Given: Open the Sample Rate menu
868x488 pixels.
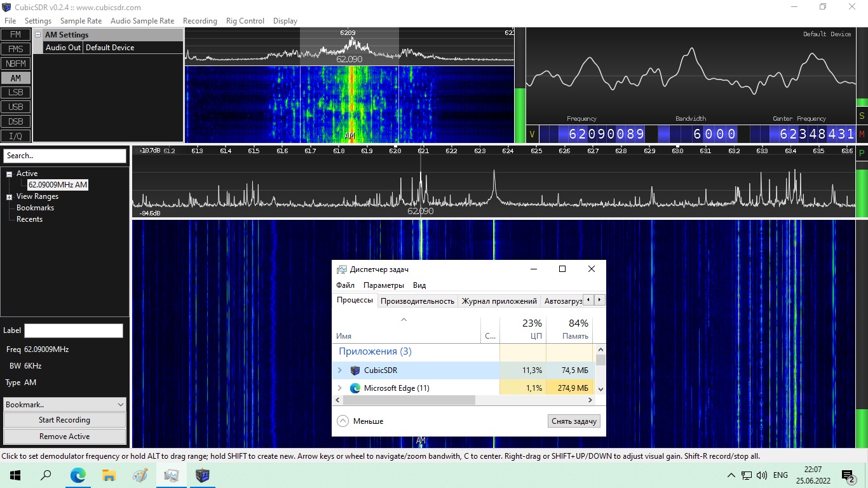Looking at the screenshot, I should (x=81, y=21).
